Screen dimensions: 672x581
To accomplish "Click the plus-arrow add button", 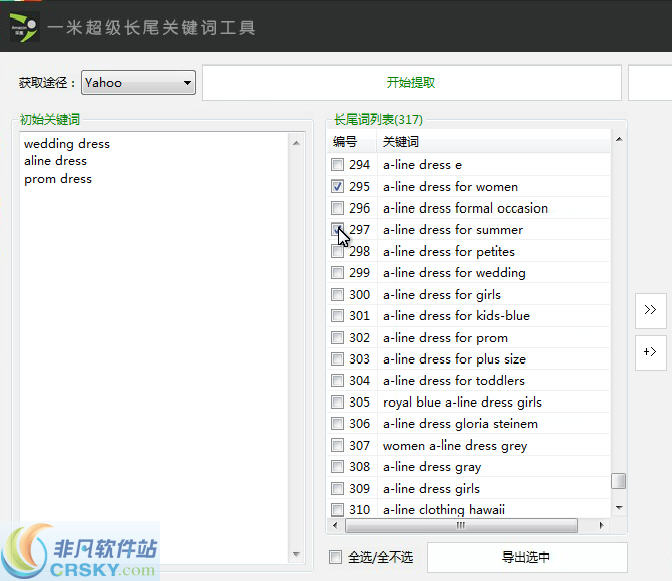I will click(651, 352).
